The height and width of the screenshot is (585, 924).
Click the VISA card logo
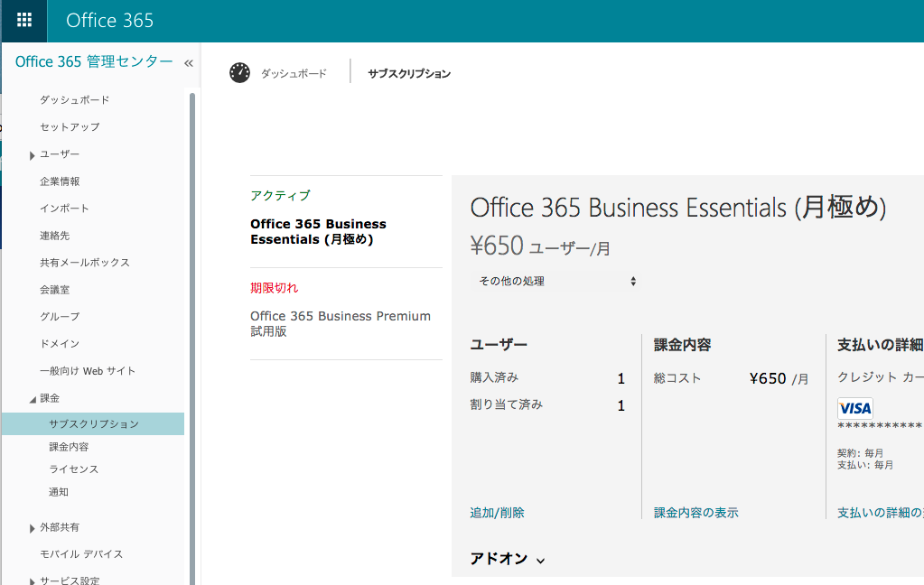point(855,408)
